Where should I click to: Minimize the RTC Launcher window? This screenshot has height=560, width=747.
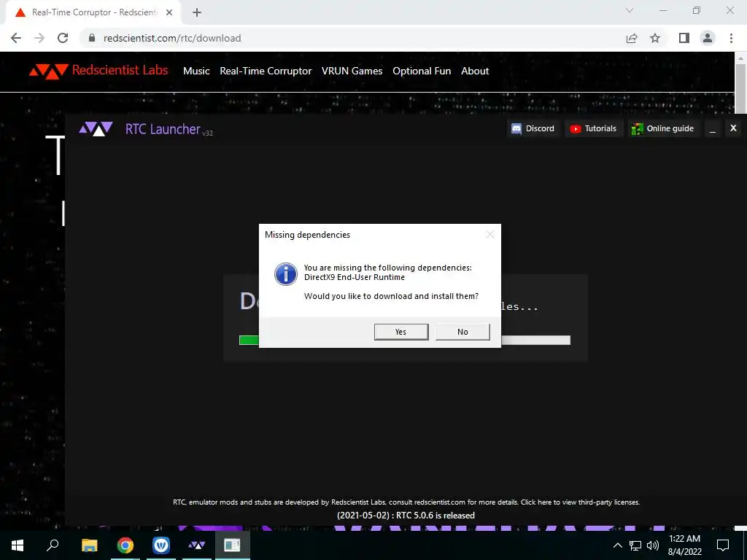pyautogui.click(x=713, y=128)
